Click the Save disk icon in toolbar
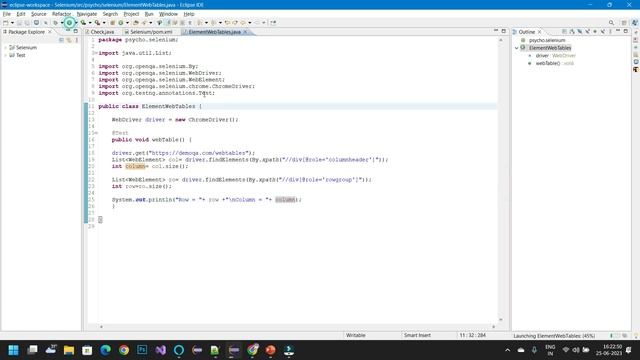Screen dimensions: 640x360 [19, 22]
